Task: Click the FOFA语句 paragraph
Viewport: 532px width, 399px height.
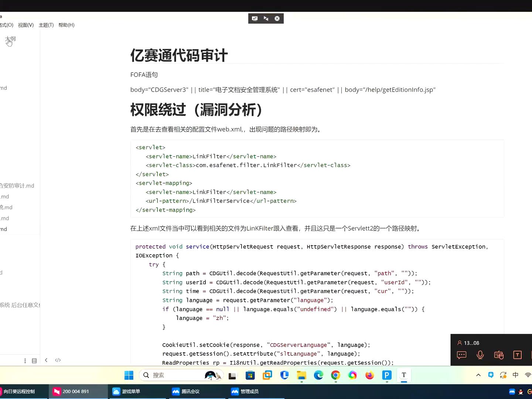Action: [x=144, y=75]
